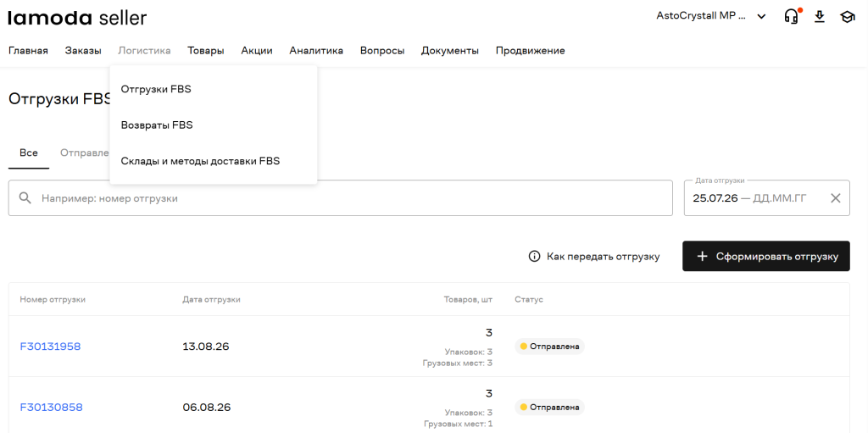Click the info icon near Как передать отгрузку
Viewport: 868px width, 433px height.
534,257
